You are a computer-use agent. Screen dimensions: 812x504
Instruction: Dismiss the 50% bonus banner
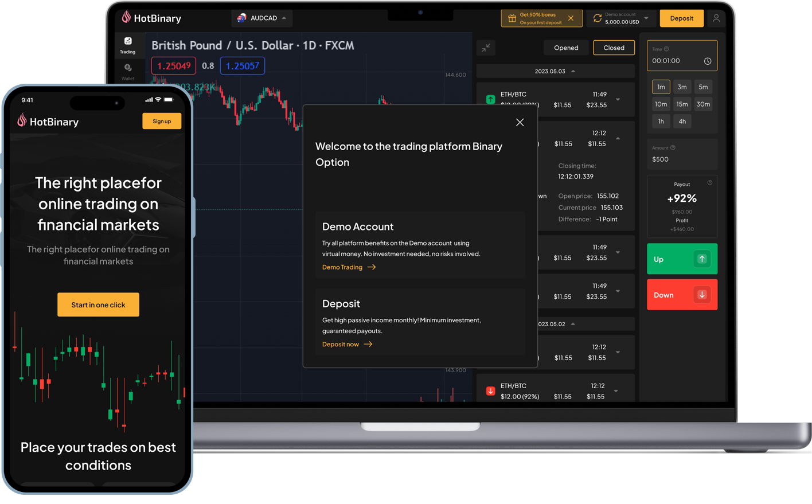click(x=571, y=18)
